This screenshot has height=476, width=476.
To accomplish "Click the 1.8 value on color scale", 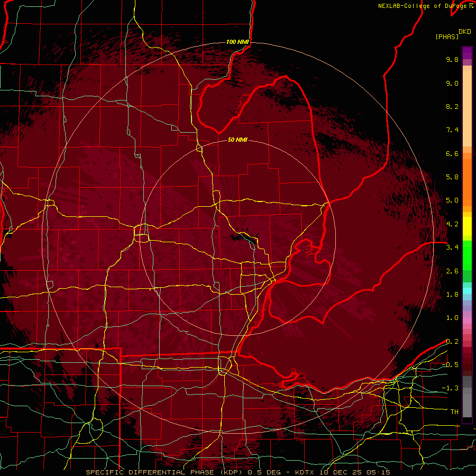I will (x=452, y=295).
